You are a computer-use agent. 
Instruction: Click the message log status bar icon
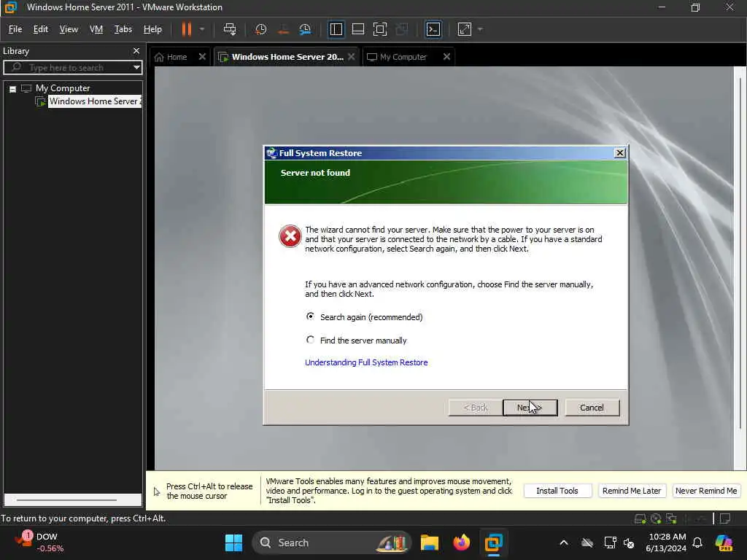(725, 518)
